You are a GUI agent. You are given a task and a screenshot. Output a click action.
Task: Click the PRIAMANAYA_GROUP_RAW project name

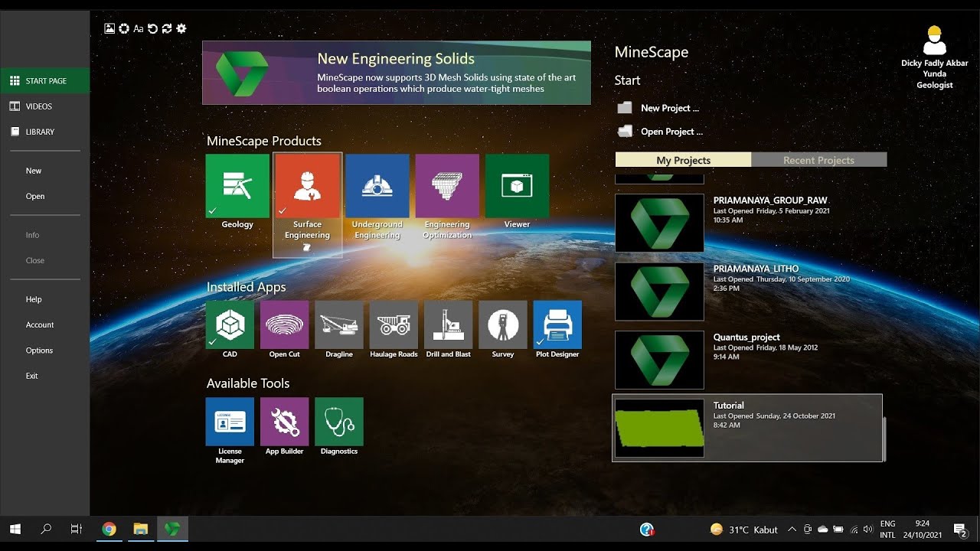point(770,201)
